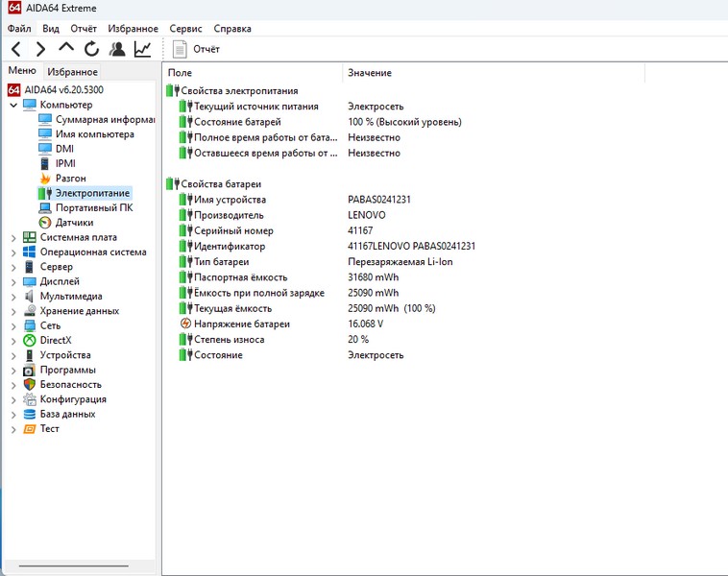Collapse the Компьютер tree node

13,105
